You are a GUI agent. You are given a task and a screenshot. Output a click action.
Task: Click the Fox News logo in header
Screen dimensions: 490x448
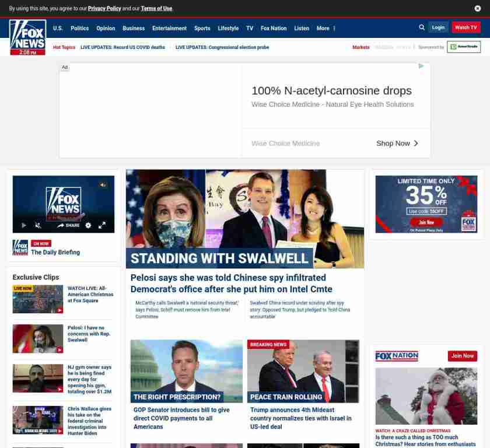point(27,36)
